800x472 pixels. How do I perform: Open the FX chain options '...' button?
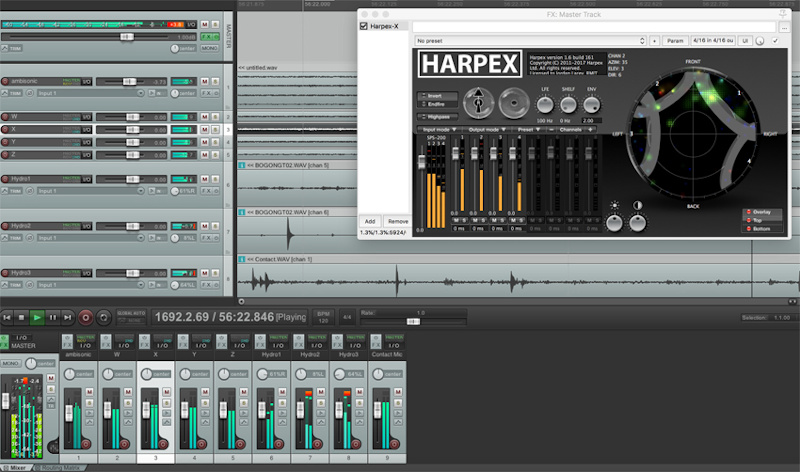tap(784, 27)
